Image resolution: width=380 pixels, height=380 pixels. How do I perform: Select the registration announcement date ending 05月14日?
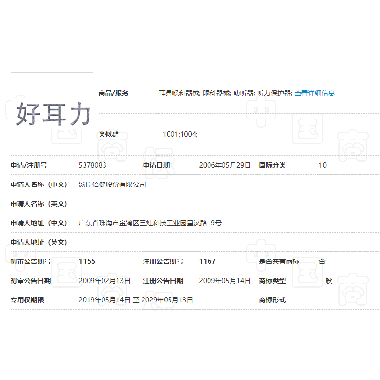click(224, 281)
